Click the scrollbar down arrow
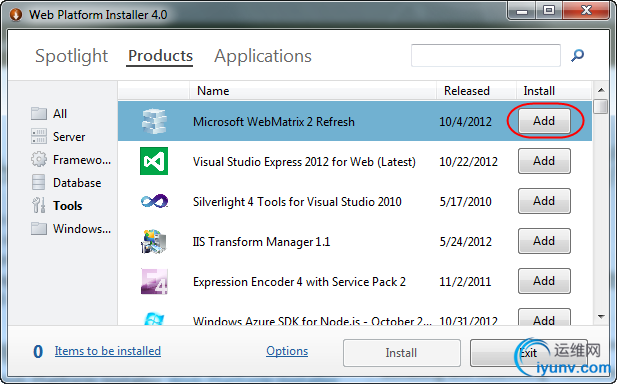This screenshot has width=617, height=384. tap(601, 317)
